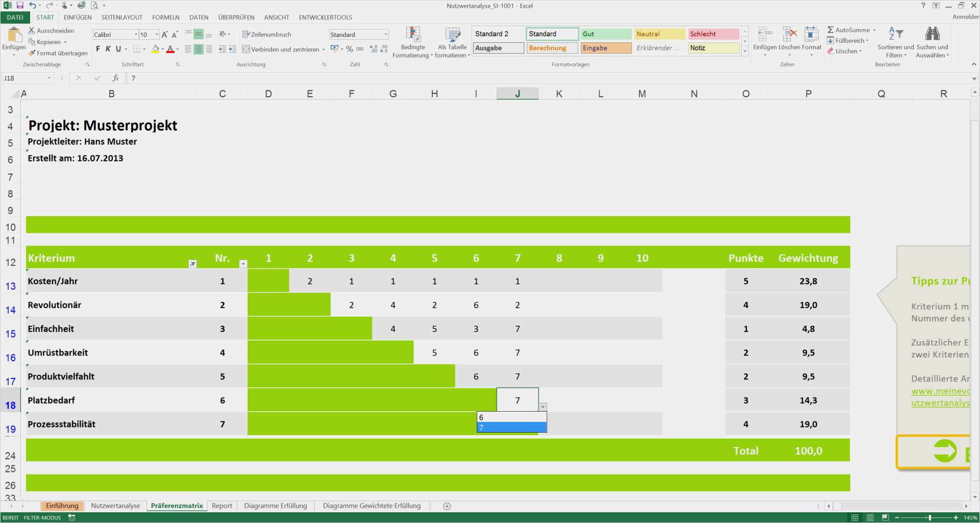This screenshot has height=523, width=980.
Task: Click the Format übertragen paintbrush
Action: [32, 53]
